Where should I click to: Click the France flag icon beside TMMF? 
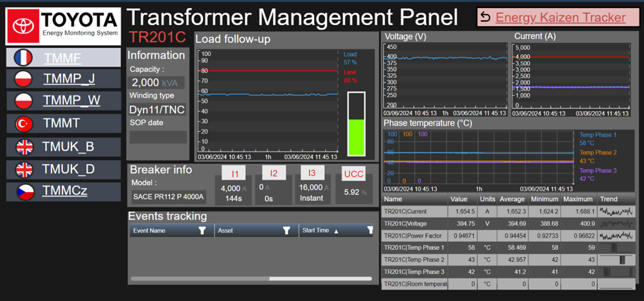click(23, 58)
